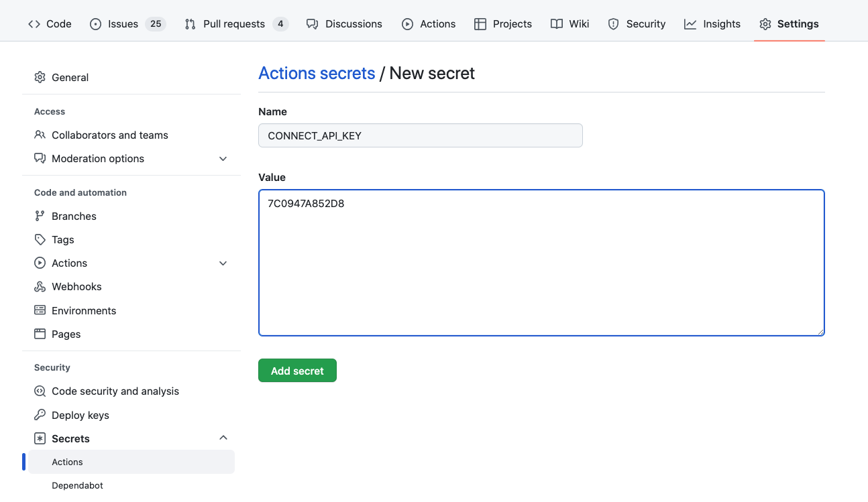This screenshot has height=502, width=868.
Task: Open Collaborators and teams settings
Action: click(109, 135)
